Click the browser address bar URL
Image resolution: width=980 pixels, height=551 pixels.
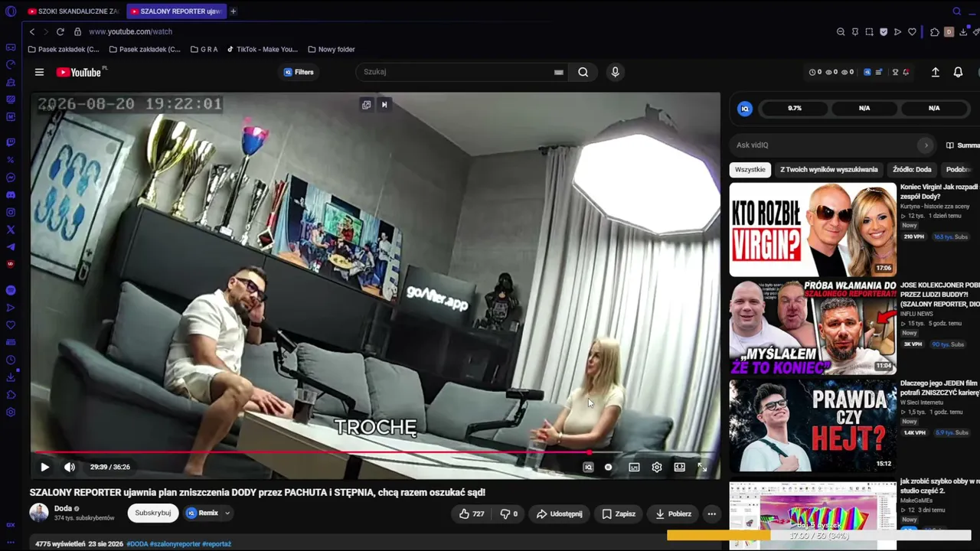pos(130,31)
